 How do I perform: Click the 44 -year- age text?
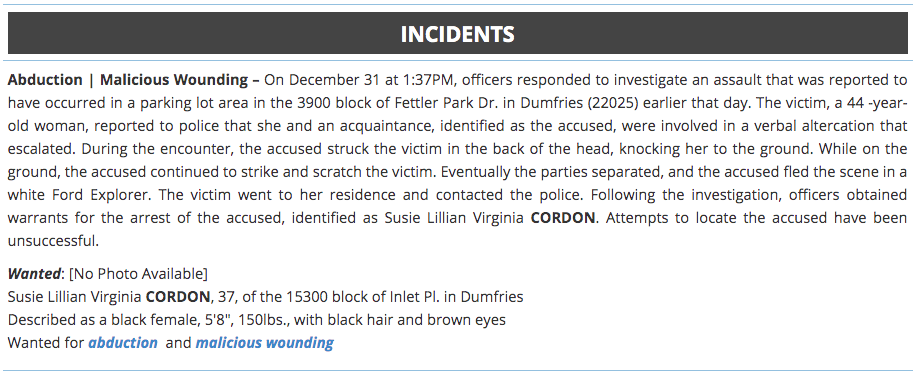tap(878, 103)
